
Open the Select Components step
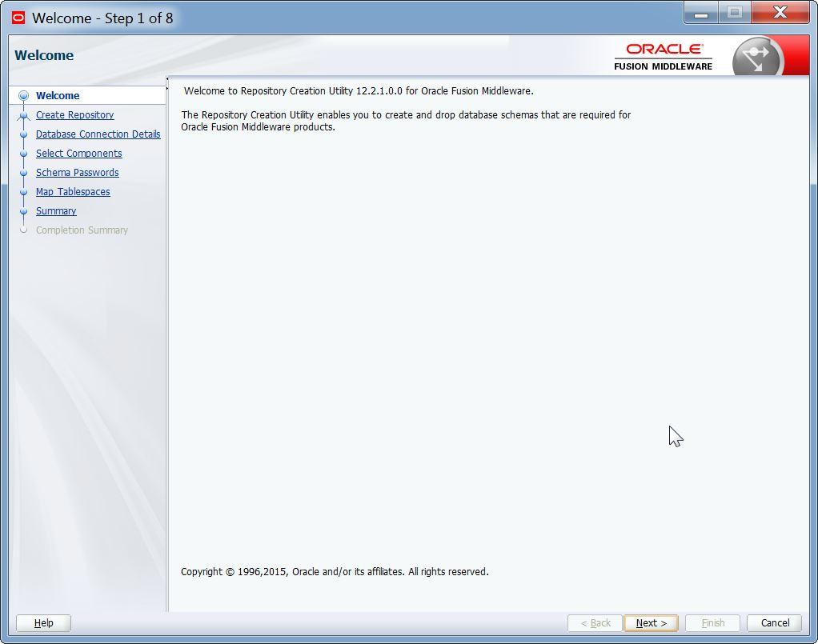[78, 154]
